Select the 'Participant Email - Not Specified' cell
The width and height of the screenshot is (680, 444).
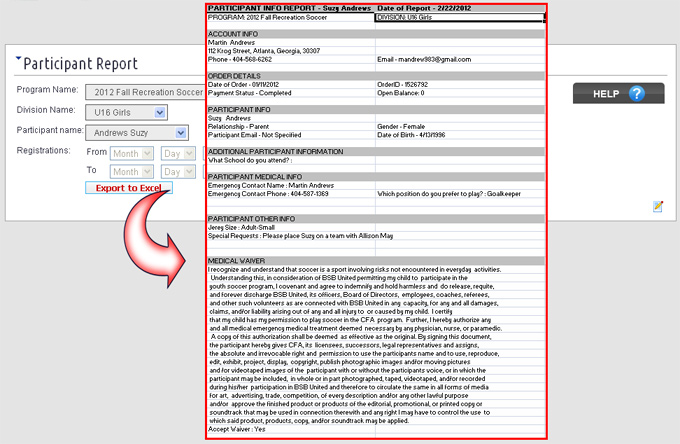pyautogui.click(x=291, y=135)
